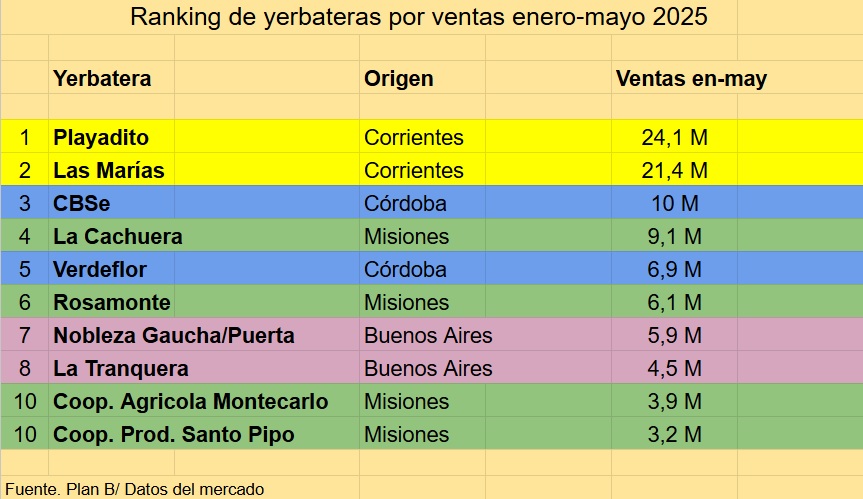Click the La Cachuera cell

(x=118, y=237)
